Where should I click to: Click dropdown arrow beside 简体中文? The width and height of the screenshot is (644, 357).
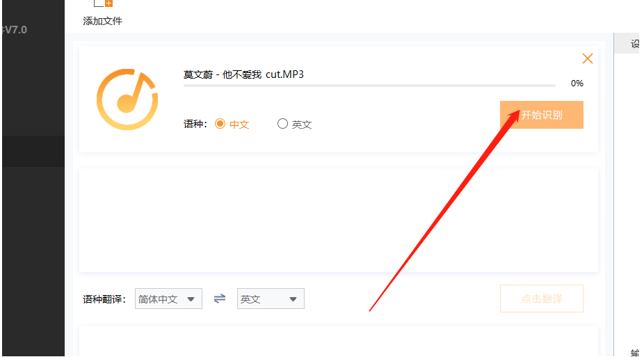[x=191, y=299]
